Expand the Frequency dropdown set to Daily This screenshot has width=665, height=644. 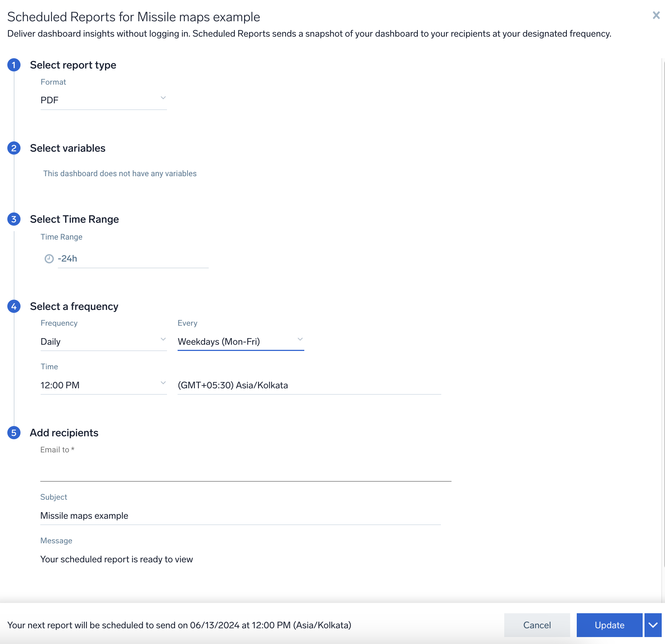(103, 341)
